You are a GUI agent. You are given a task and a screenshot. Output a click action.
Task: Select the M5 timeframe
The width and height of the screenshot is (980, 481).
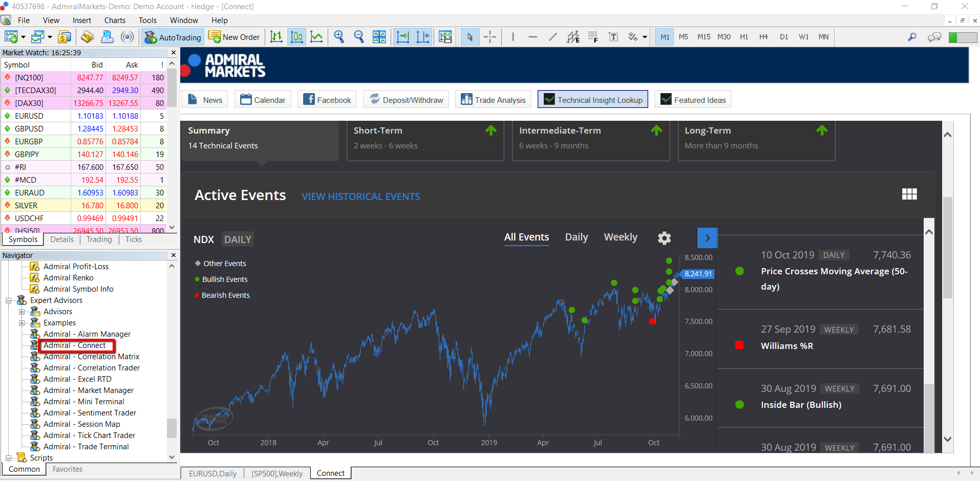684,37
